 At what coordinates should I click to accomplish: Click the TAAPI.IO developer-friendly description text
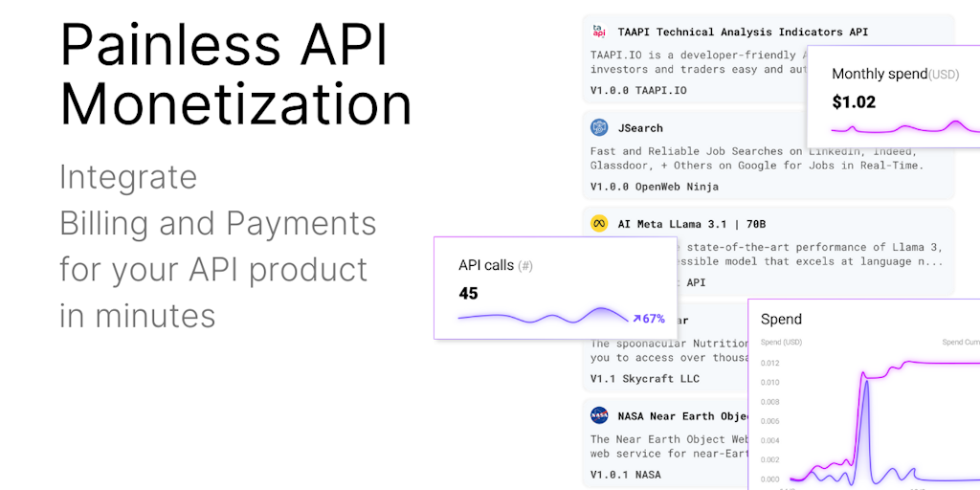[698, 62]
